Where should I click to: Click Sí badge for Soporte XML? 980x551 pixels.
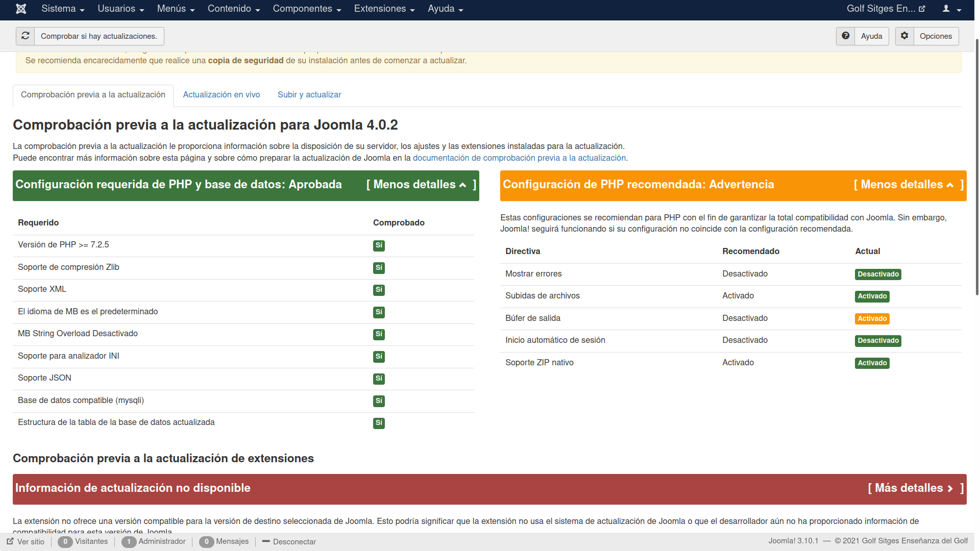pos(379,290)
